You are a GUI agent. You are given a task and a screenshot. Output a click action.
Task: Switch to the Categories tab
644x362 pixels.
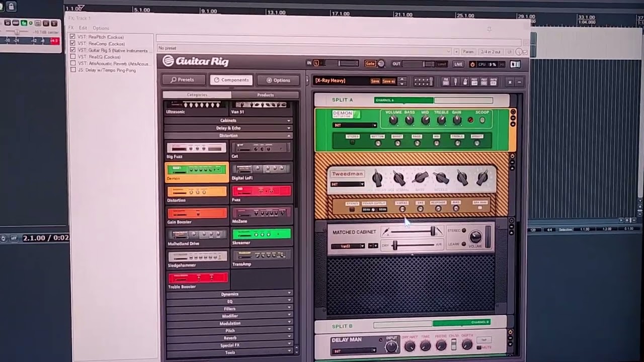click(x=197, y=95)
